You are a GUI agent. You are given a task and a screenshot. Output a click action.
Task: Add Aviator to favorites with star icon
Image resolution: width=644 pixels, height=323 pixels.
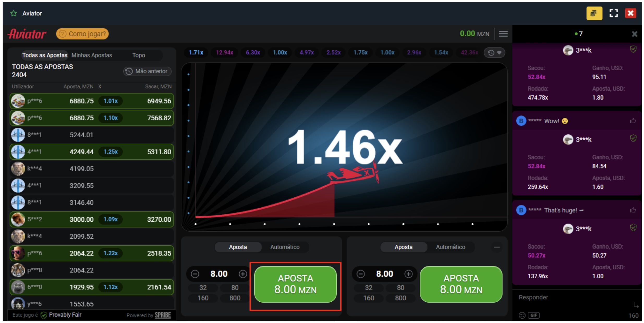point(13,13)
